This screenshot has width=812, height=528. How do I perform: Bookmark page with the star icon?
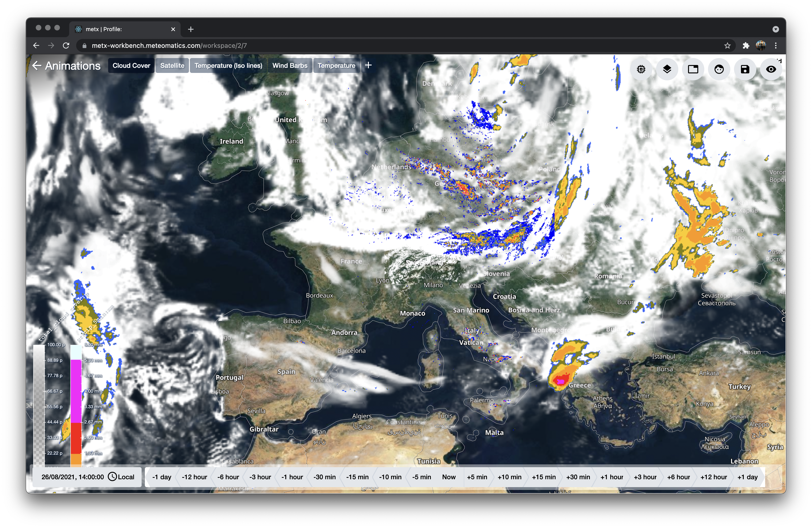[x=727, y=46]
